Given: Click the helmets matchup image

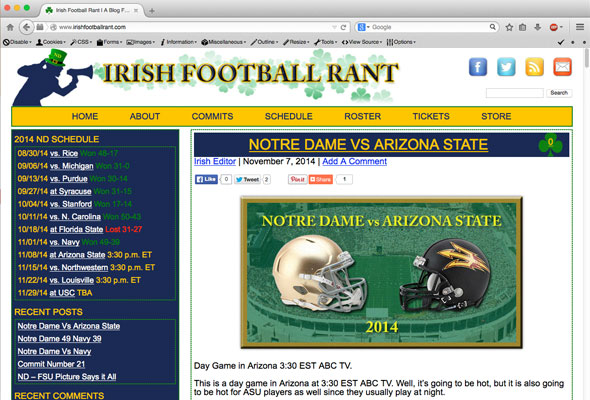Looking at the screenshot, I should (381, 272).
